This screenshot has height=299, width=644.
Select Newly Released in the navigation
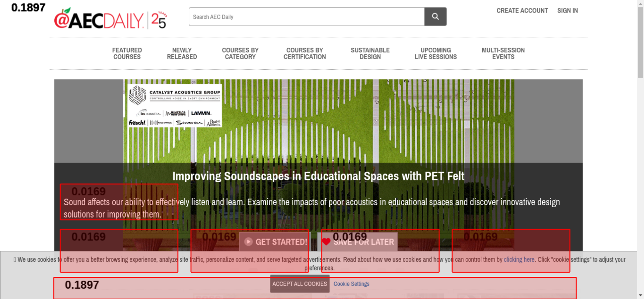tap(182, 53)
